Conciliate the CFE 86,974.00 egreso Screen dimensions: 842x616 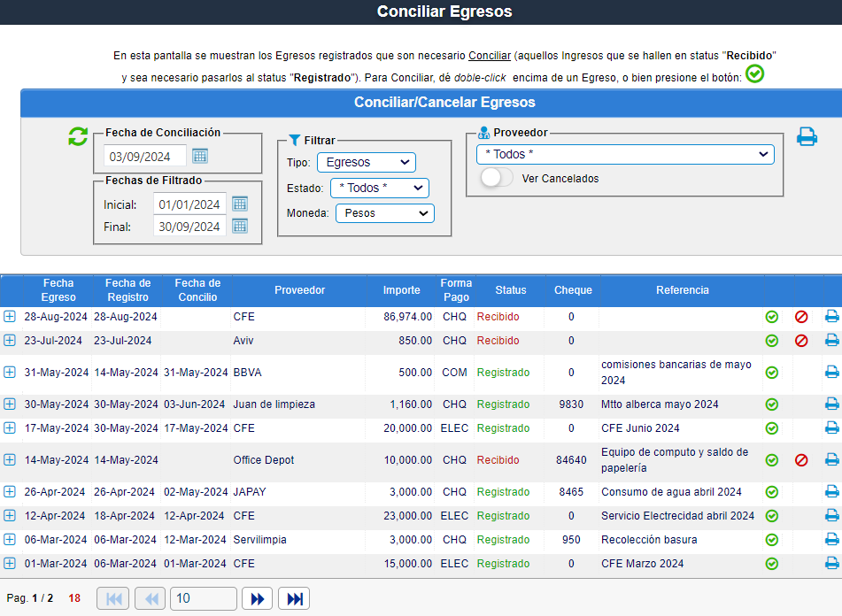(771, 317)
